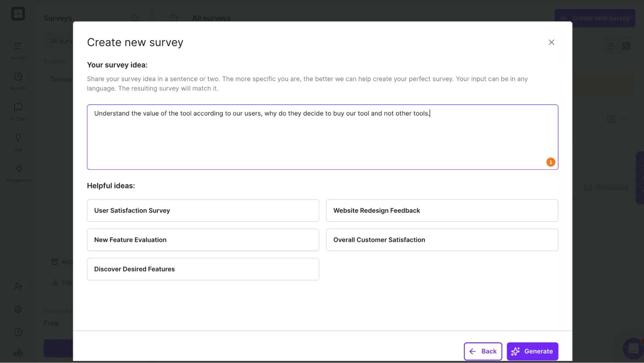Open the AI Chat sidebar icon
This screenshot has width=644, height=363.
click(x=18, y=107)
